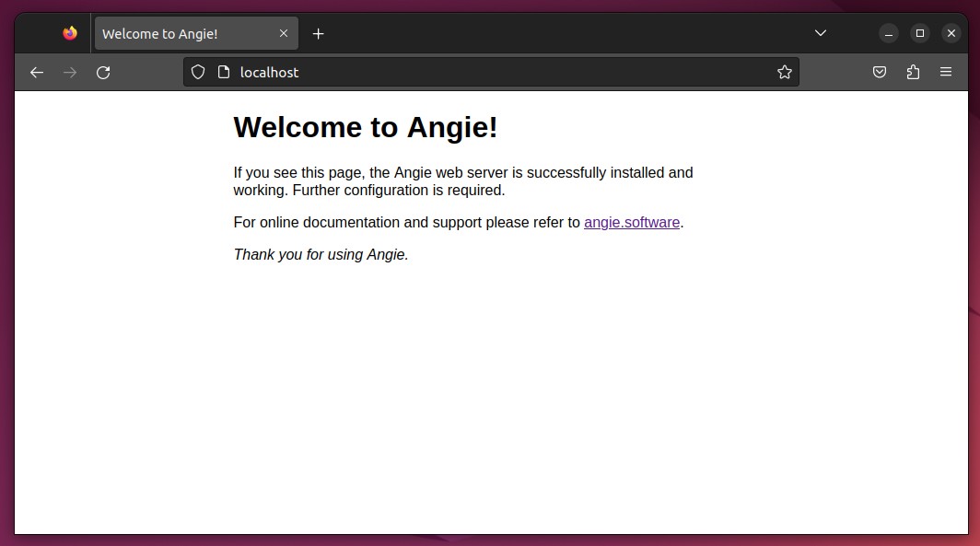Open the Firefox application menu

(x=946, y=73)
